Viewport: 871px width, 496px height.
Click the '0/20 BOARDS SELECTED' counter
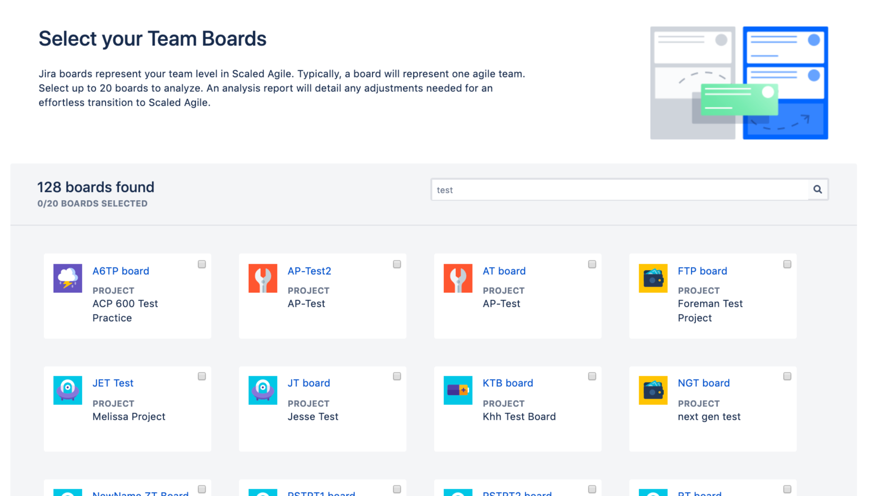tap(92, 204)
